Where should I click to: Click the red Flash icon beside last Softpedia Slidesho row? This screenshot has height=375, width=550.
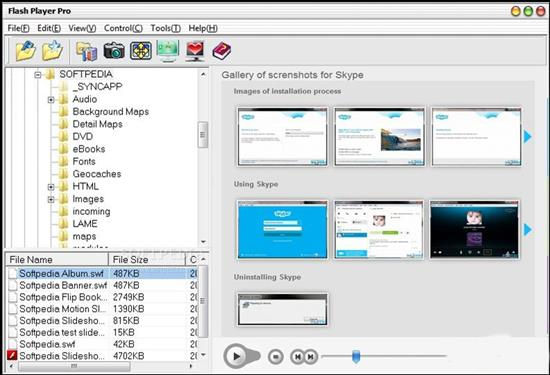click(12, 355)
